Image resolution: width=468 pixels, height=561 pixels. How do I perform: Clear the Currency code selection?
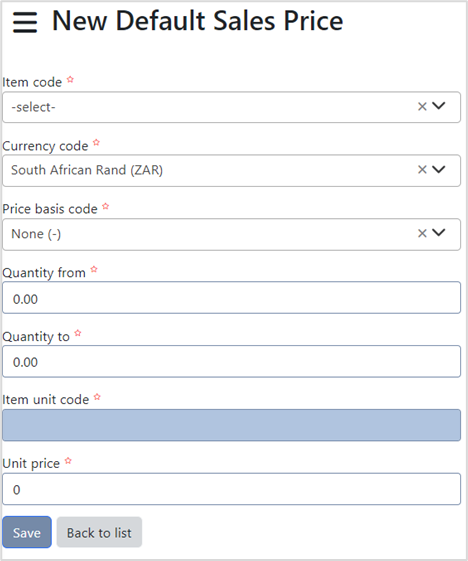(x=422, y=170)
